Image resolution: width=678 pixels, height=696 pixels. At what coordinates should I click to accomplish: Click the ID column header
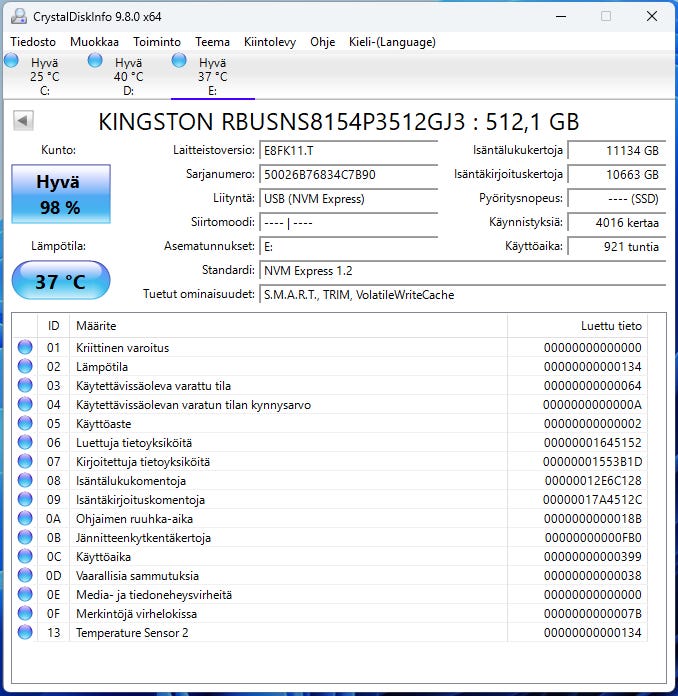click(x=53, y=326)
